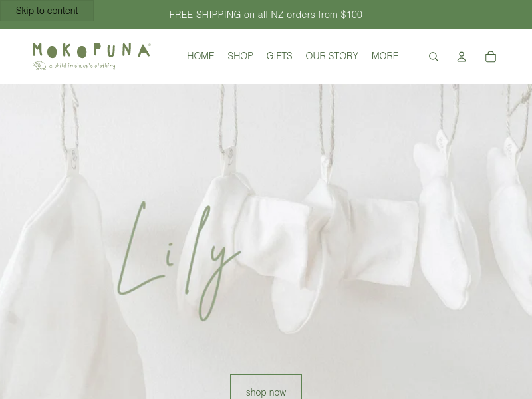Click the Mokopuna wordmark logo

coord(92,50)
